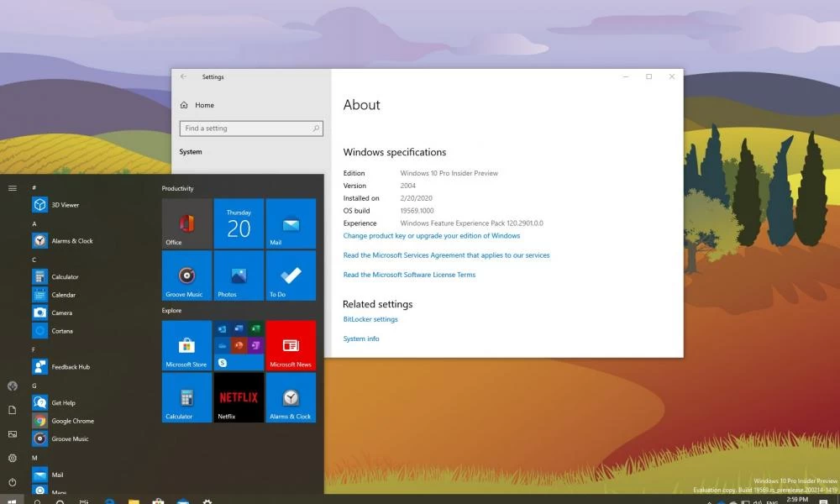The width and height of the screenshot is (840, 504).
Task: Click the 'Find a setting' search box
Action: coord(250,129)
